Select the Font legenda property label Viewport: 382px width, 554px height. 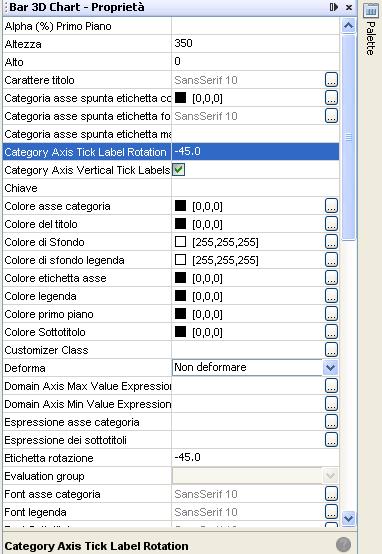[35, 512]
